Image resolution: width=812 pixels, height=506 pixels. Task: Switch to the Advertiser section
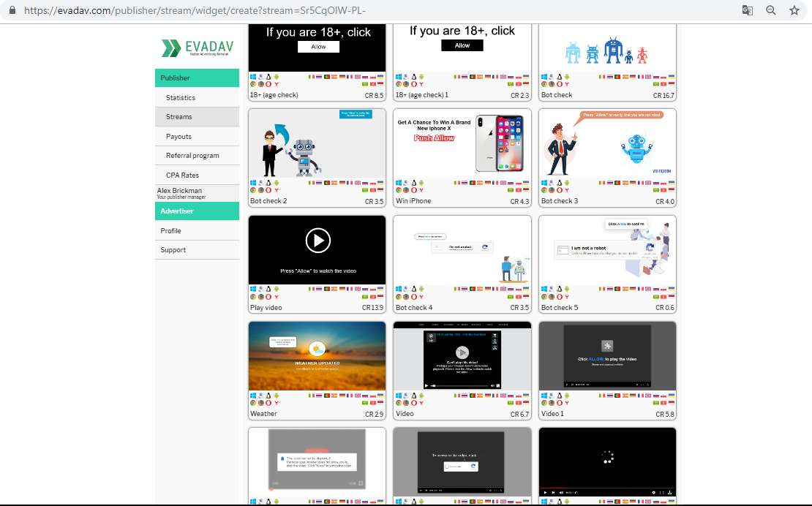coord(197,211)
